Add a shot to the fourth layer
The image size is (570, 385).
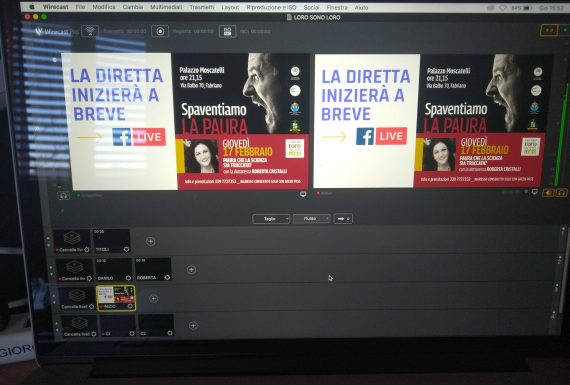(x=193, y=326)
